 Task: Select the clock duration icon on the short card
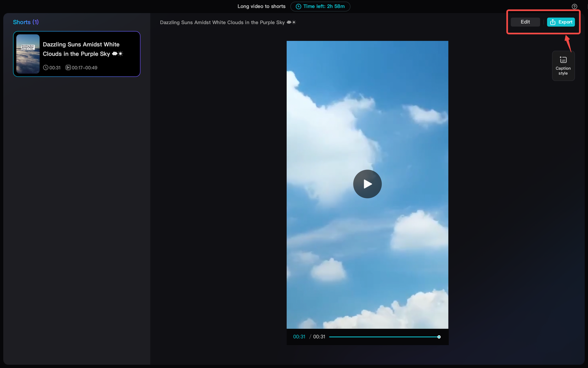pos(45,68)
